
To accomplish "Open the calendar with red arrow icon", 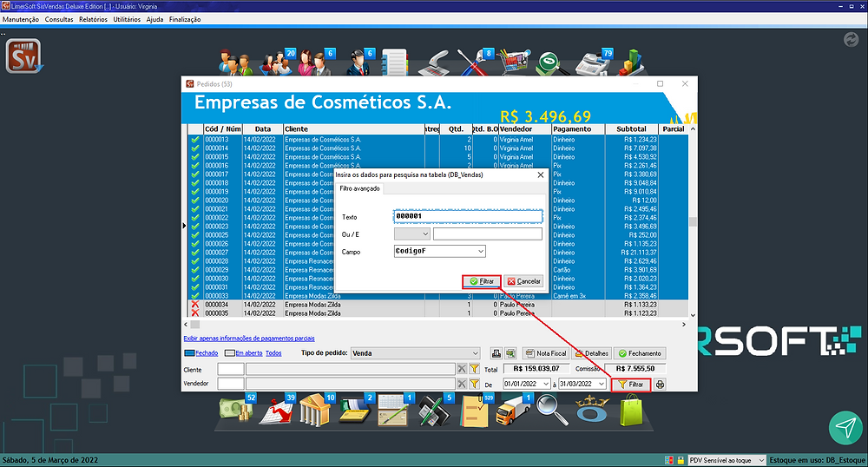I will coord(278,410).
